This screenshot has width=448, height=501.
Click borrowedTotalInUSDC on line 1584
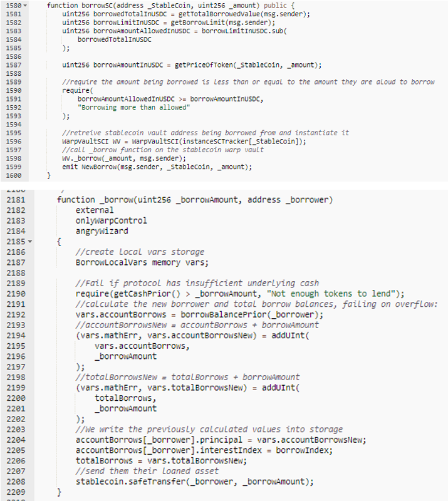(x=115, y=39)
